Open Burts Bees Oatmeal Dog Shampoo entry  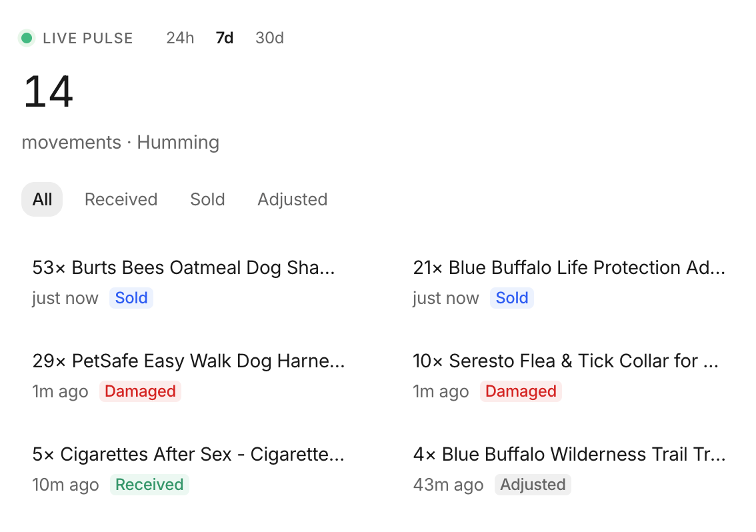click(x=183, y=268)
